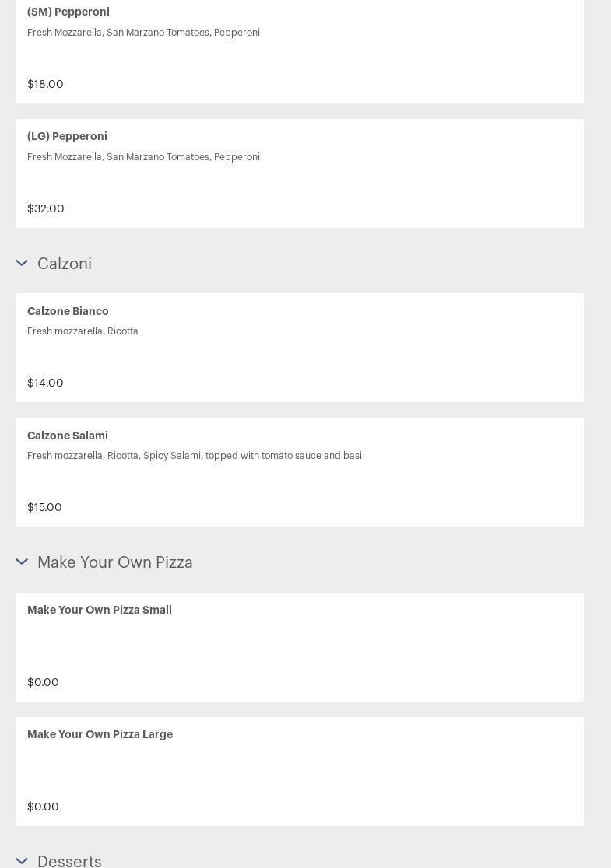Screen dimensions: 611x868
Task: Click the Calzoni section heading
Action: [65, 264]
